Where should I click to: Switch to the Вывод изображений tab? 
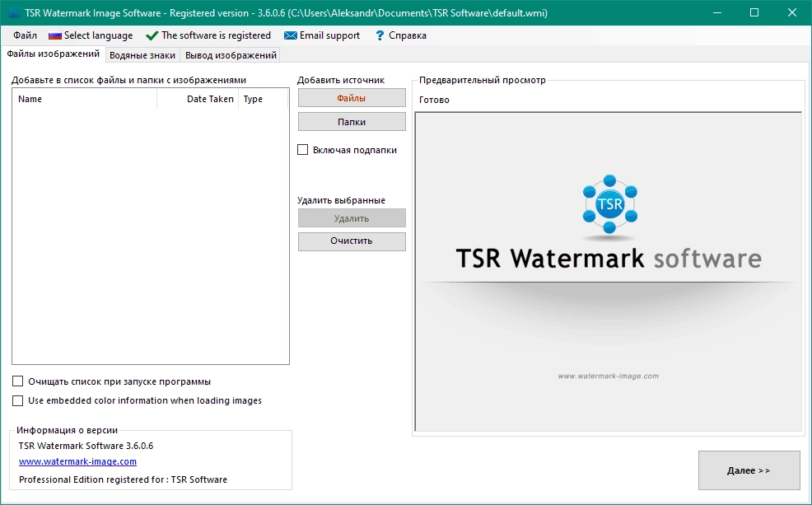231,55
